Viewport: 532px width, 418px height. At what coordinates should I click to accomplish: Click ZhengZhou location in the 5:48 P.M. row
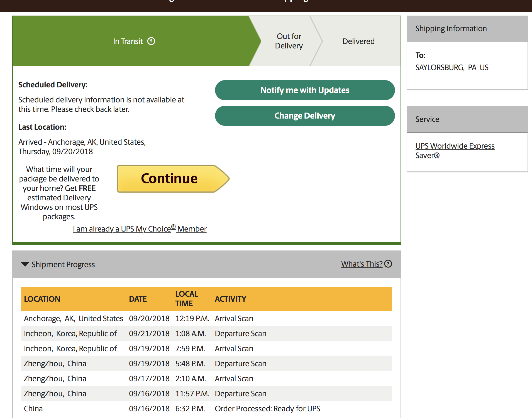[55, 364]
